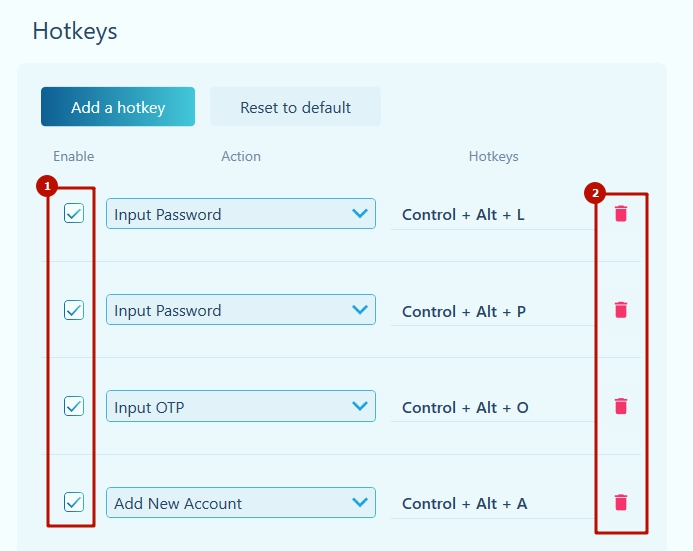Uncheck the Control + Alt + P hotkey
The height and width of the screenshot is (551, 693).
[x=74, y=310]
